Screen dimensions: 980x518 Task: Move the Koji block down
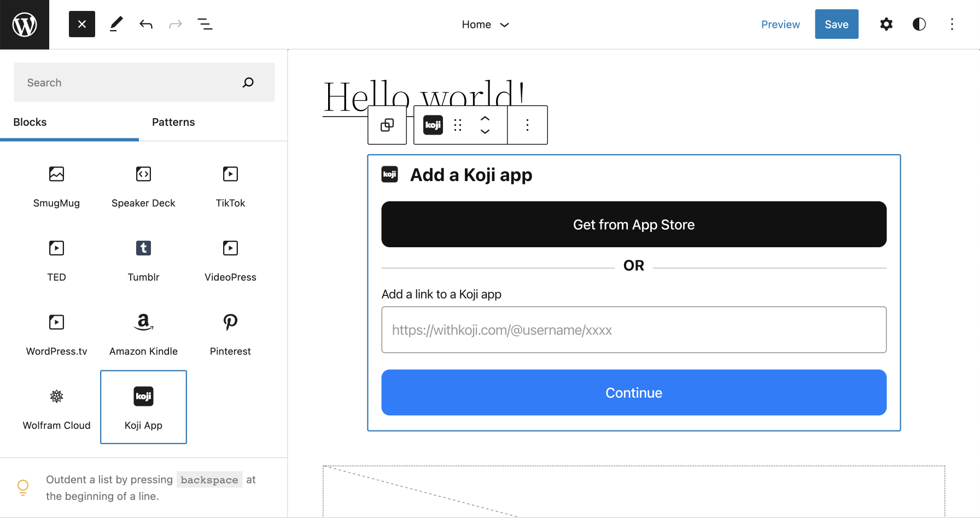tap(485, 132)
